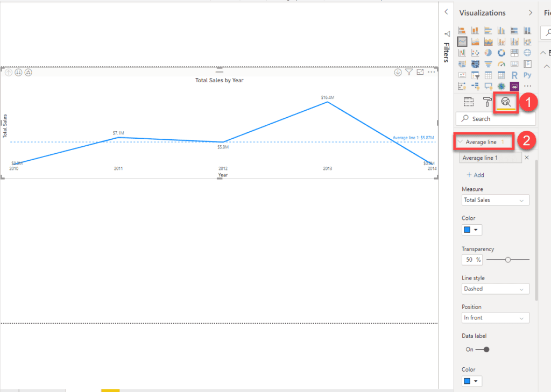Select the gauge visual
This screenshot has height=392, width=551.
pos(501,64)
